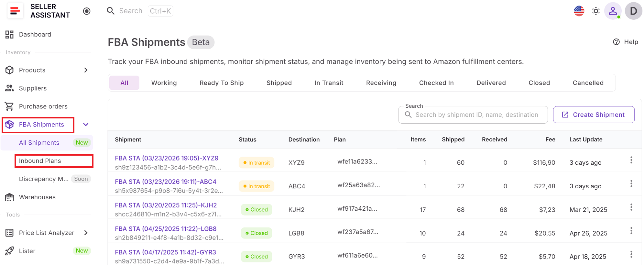Open row actions menu for ABC4 shipment
The image size is (644, 265).
631,184
